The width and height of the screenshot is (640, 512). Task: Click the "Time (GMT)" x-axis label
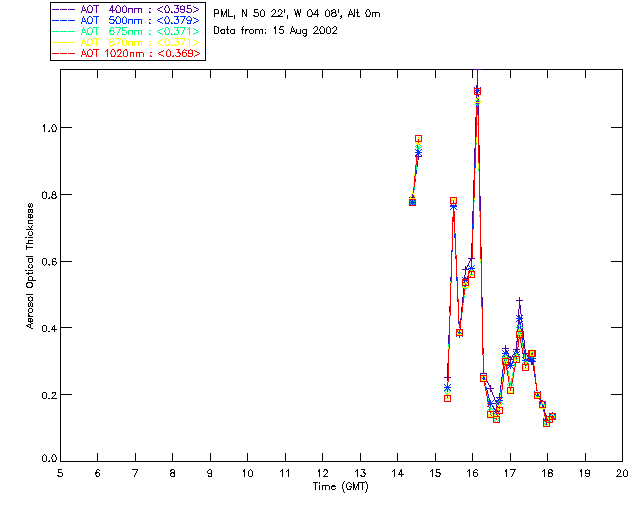(340, 486)
